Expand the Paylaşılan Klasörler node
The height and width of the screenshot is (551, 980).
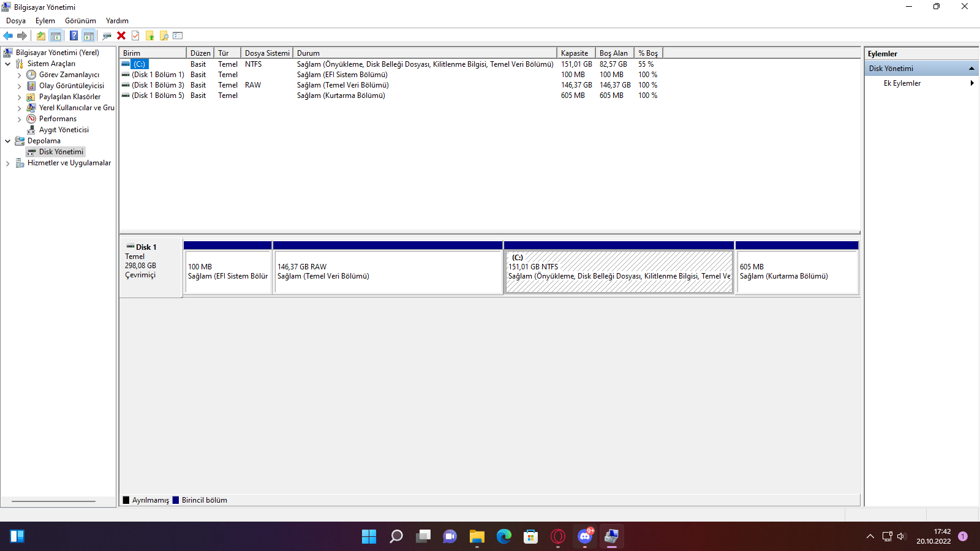19,97
